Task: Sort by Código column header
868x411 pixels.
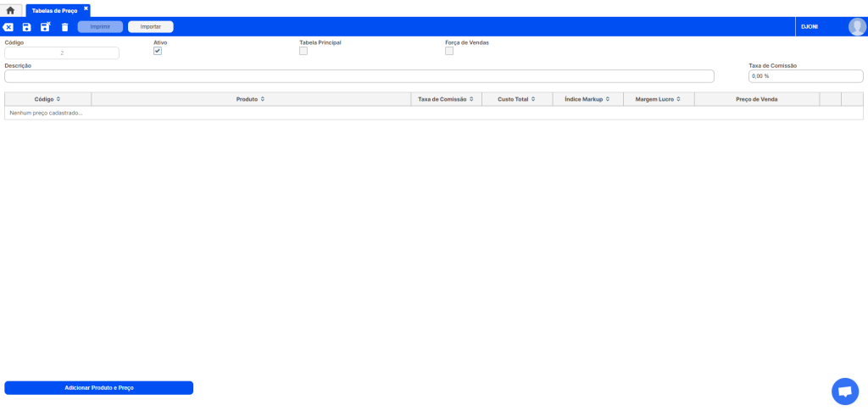Action: pos(47,99)
